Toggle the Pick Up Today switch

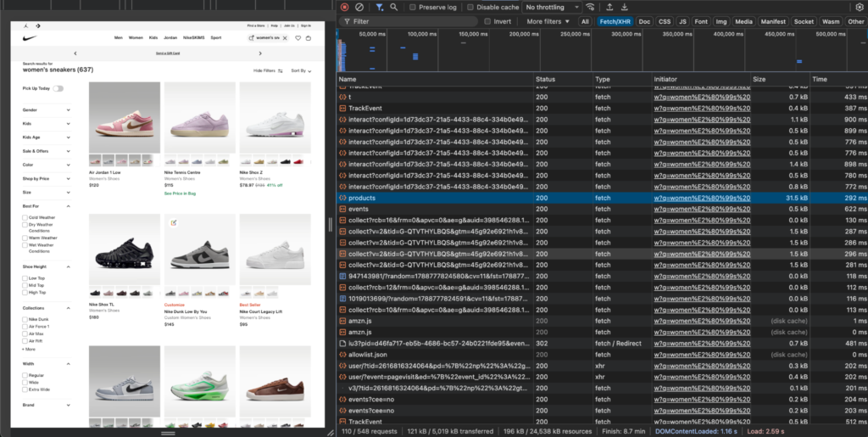[58, 88]
